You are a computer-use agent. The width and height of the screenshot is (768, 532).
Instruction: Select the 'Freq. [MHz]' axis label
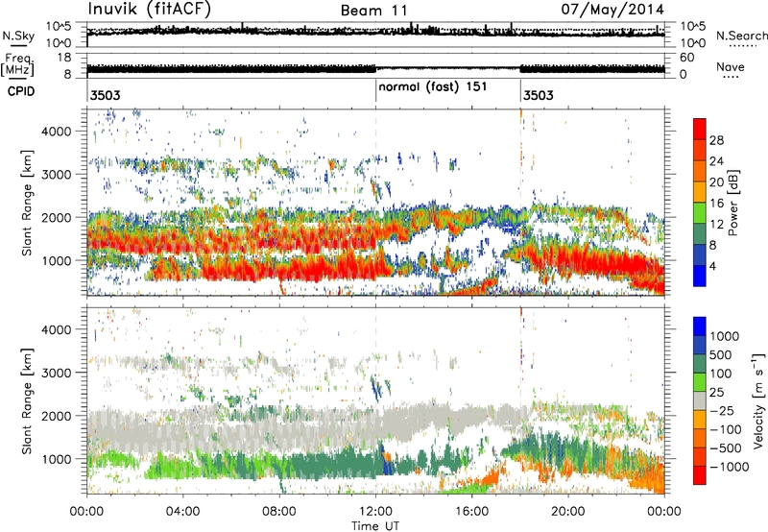click(x=18, y=64)
